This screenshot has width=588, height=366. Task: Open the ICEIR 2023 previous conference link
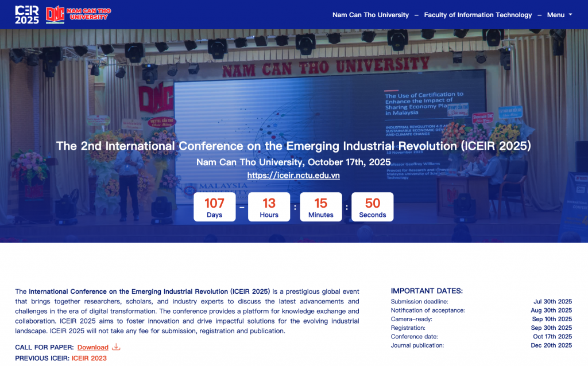(89, 358)
